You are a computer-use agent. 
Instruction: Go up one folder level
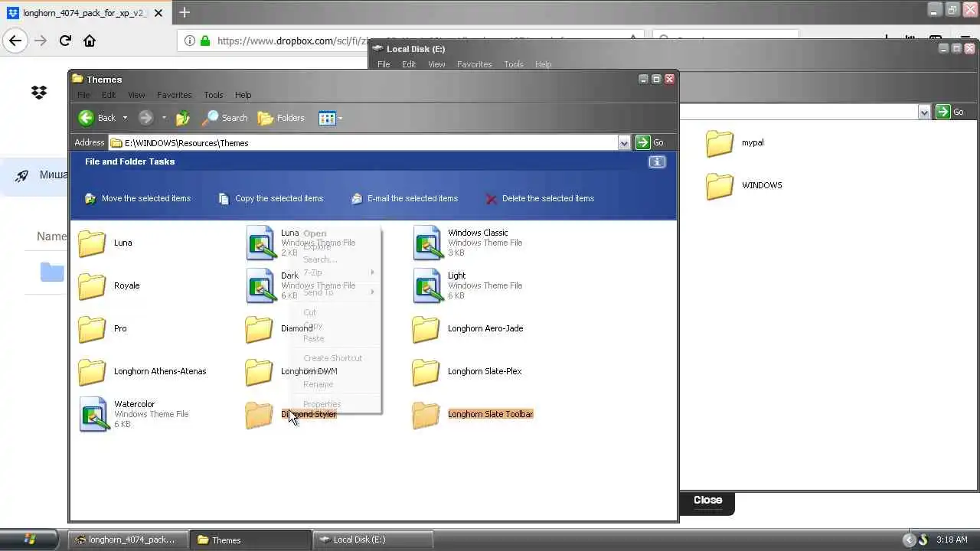point(182,118)
